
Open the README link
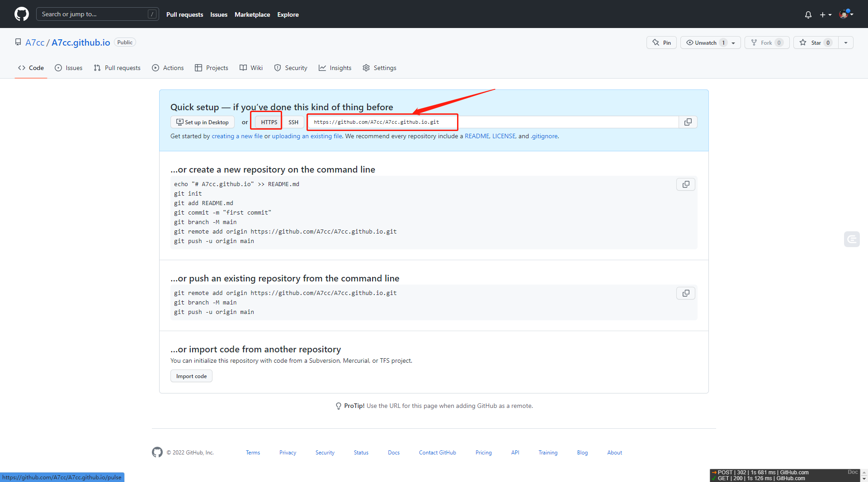pyautogui.click(x=477, y=136)
